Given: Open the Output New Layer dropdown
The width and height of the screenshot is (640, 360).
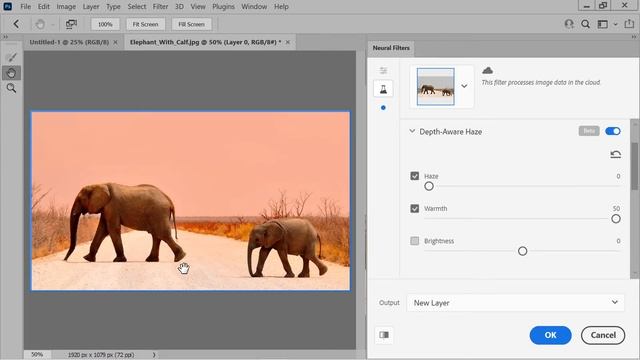Looking at the screenshot, I should (515, 303).
